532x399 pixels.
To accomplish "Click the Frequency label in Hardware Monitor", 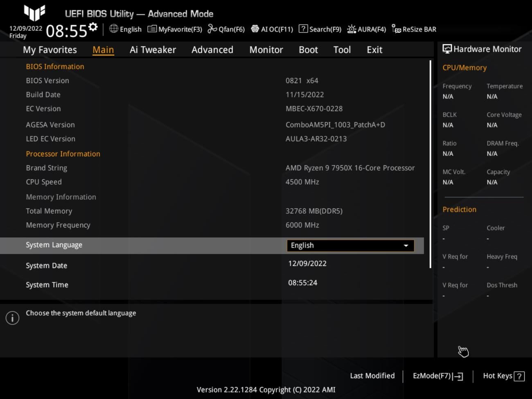I will tap(457, 86).
